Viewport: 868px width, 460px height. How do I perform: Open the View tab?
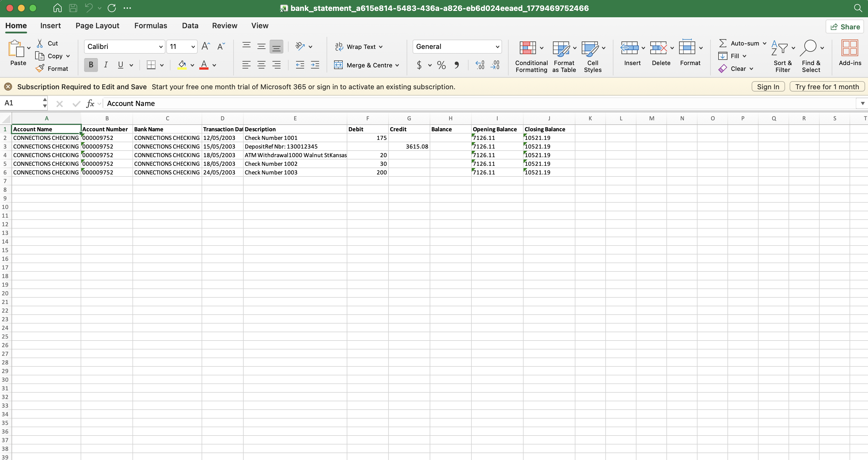click(x=260, y=26)
